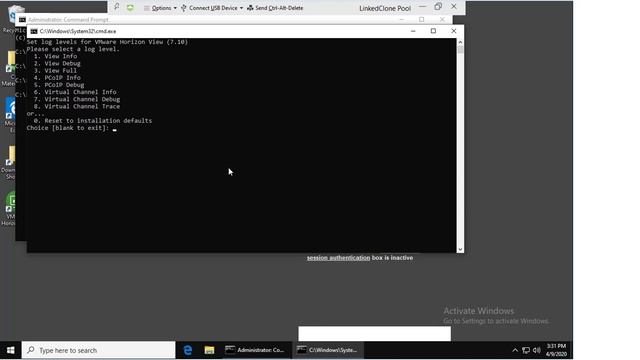Click the network tray icon

526,350
